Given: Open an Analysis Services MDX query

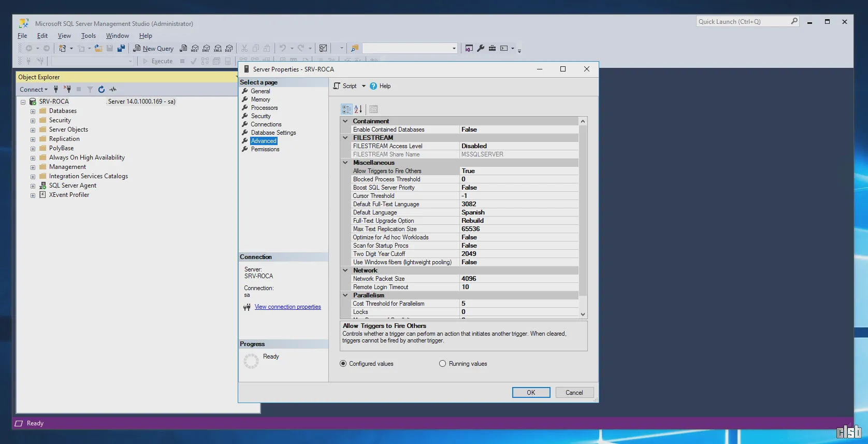Looking at the screenshot, I should coord(195,48).
